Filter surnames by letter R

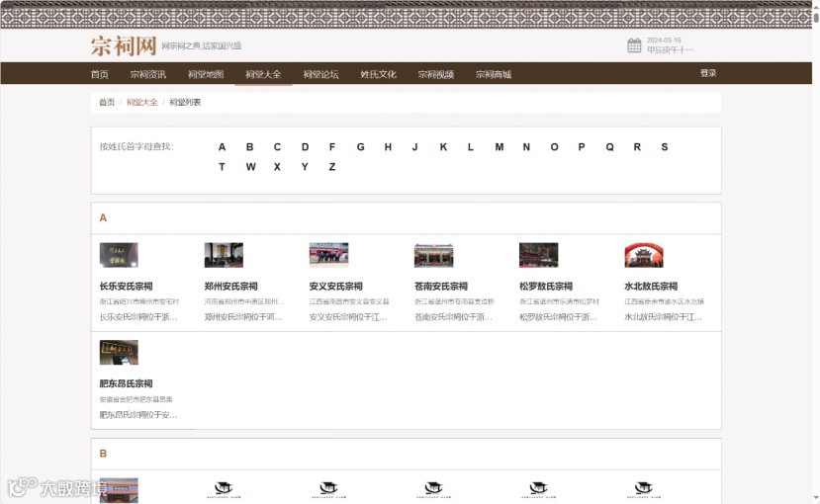[x=637, y=147]
